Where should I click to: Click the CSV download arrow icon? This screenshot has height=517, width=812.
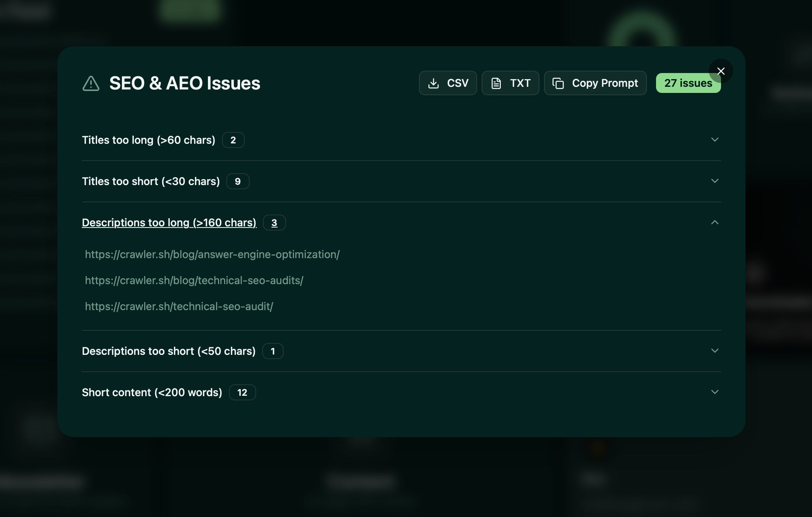(433, 83)
